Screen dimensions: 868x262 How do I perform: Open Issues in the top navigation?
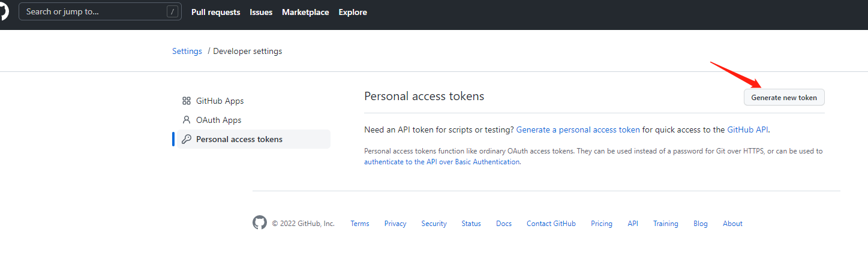(261, 12)
